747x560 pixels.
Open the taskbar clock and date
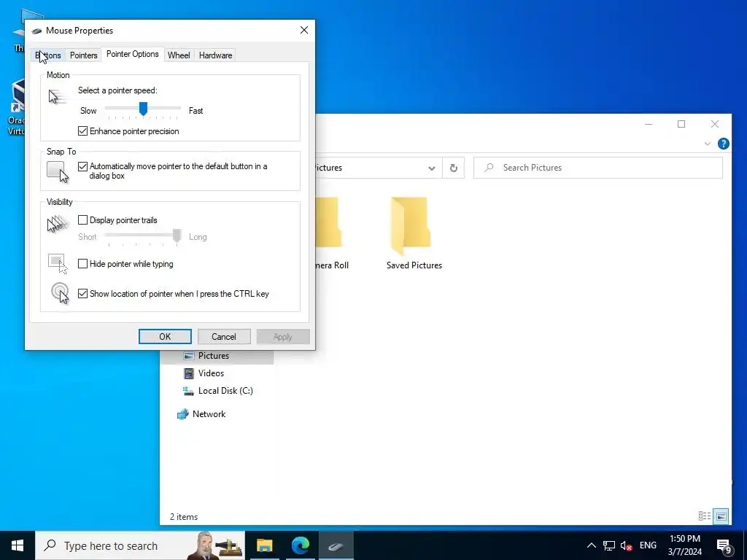click(684, 545)
